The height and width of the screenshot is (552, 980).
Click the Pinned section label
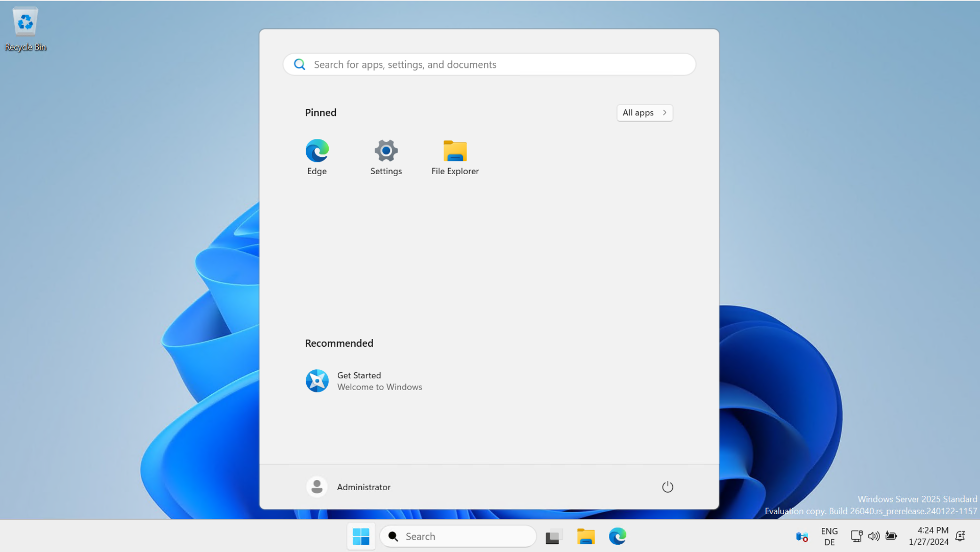(x=321, y=112)
